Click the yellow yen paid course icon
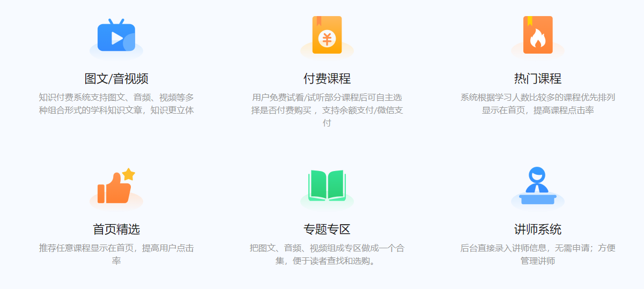This screenshot has height=289, width=644. (327, 35)
